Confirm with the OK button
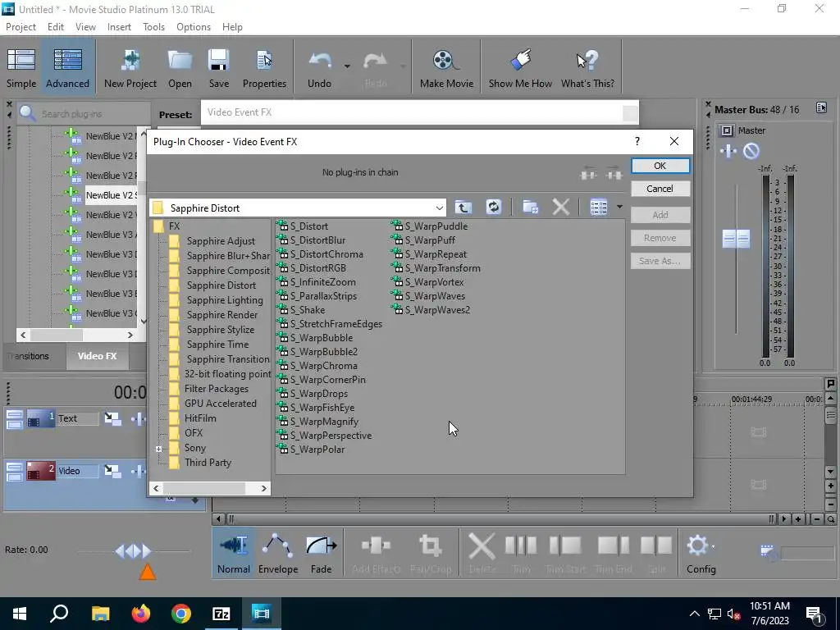Image resolution: width=840 pixels, height=630 pixels. [660, 166]
